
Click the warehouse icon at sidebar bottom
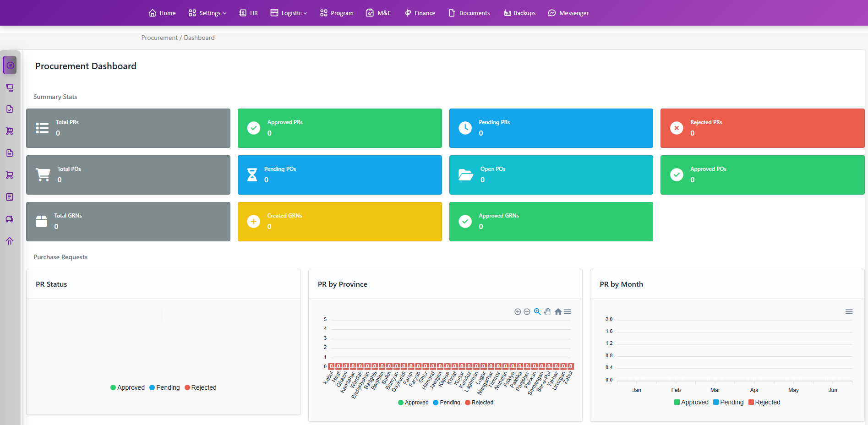[x=10, y=240]
